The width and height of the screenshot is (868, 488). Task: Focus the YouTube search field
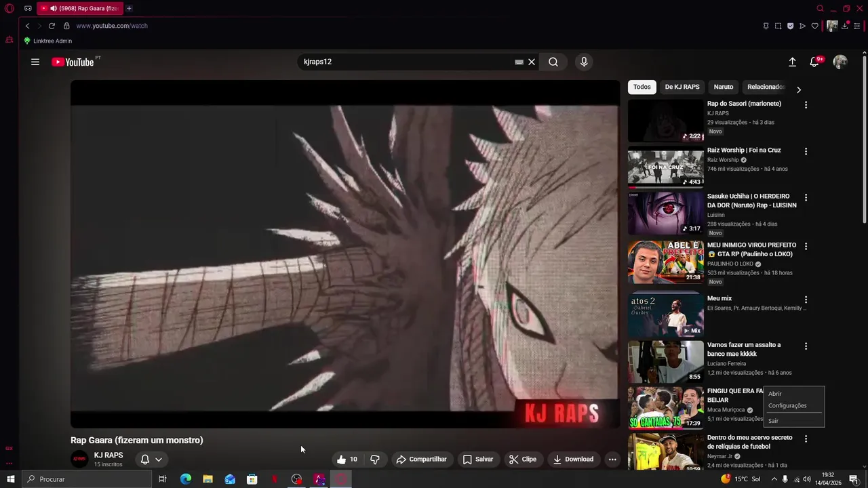pos(406,62)
